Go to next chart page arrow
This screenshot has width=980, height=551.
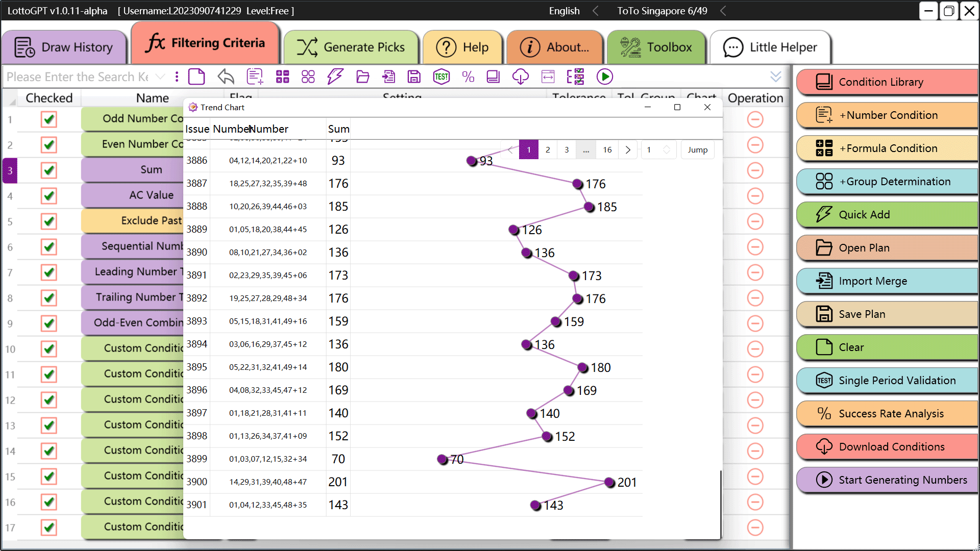point(628,150)
